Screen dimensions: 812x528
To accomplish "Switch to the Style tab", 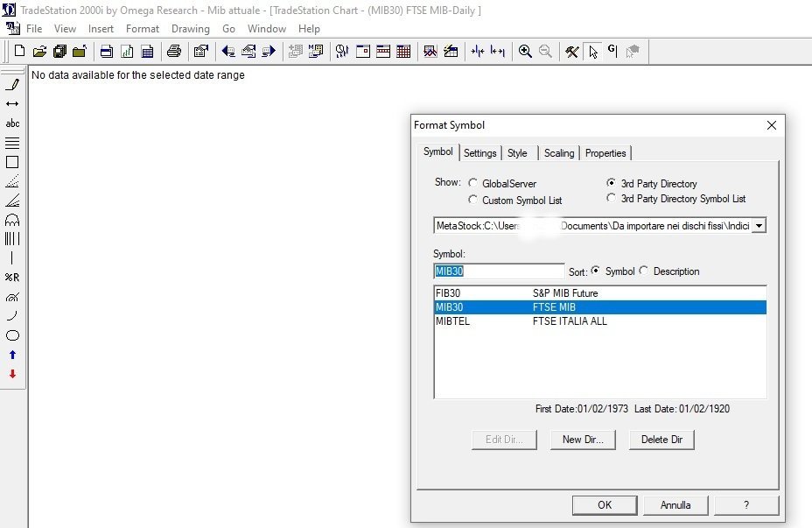I will pos(517,153).
